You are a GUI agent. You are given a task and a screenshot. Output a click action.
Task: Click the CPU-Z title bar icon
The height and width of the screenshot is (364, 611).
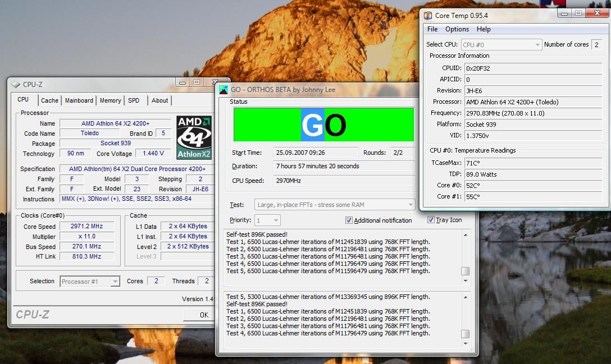click(16, 85)
